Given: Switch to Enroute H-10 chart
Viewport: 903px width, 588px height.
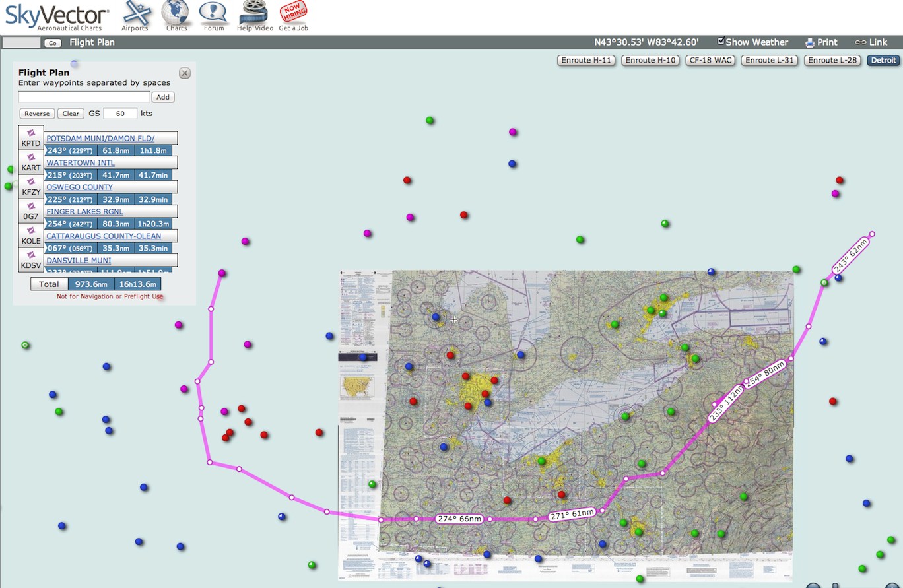Looking at the screenshot, I should click(x=650, y=60).
